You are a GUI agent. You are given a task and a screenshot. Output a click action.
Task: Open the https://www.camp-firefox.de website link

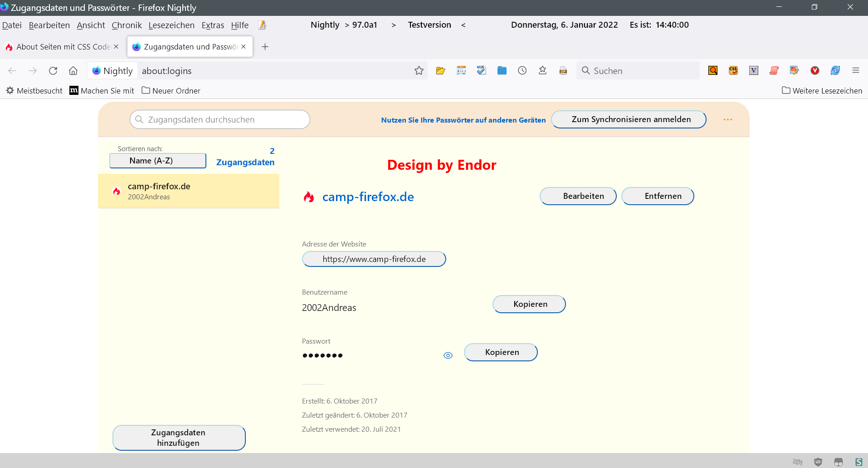coord(374,259)
